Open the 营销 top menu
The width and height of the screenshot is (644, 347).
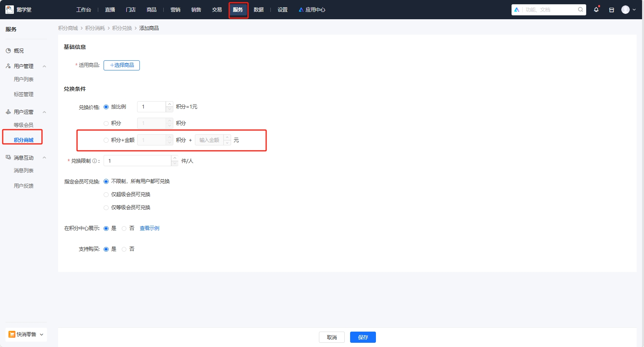point(175,10)
